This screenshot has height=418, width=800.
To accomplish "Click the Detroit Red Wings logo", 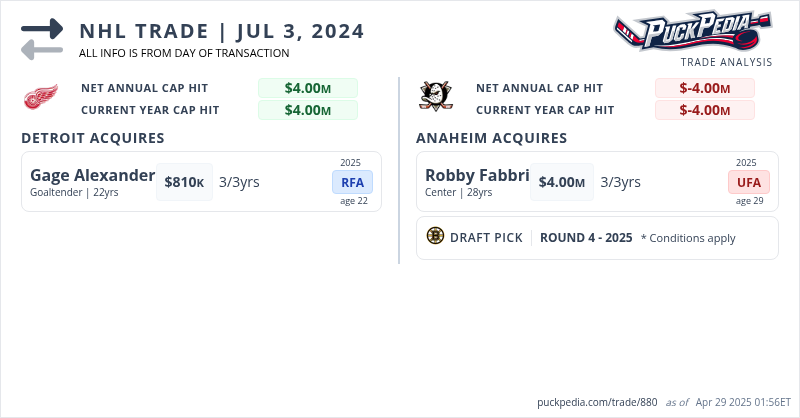I will 41,98.
